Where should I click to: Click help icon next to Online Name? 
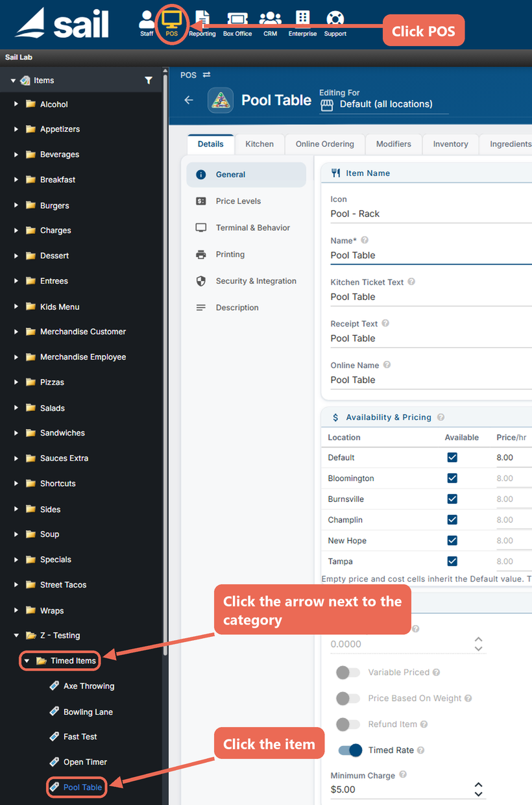tap(387, 365)
